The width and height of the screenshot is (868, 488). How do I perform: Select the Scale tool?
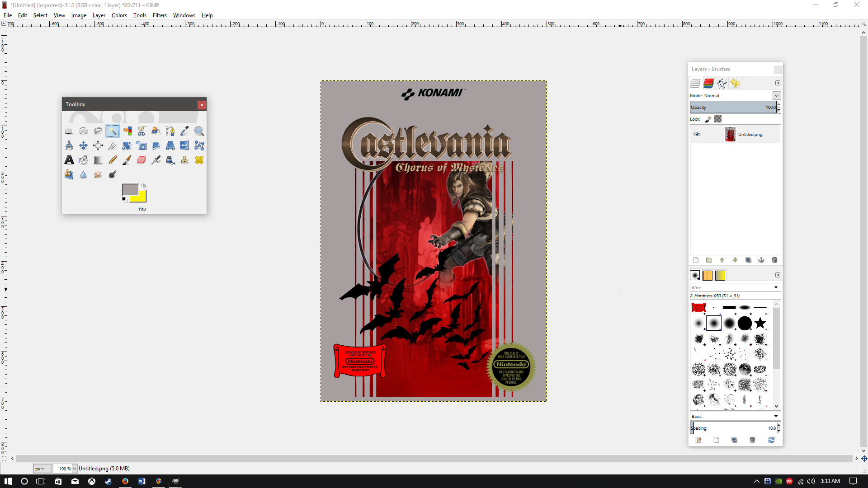click(142, 145)
